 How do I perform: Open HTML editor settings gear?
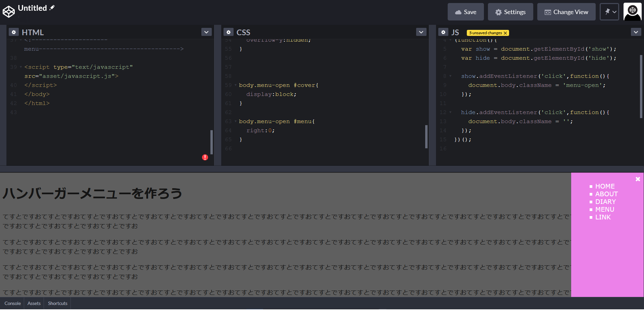coord(13,32)
